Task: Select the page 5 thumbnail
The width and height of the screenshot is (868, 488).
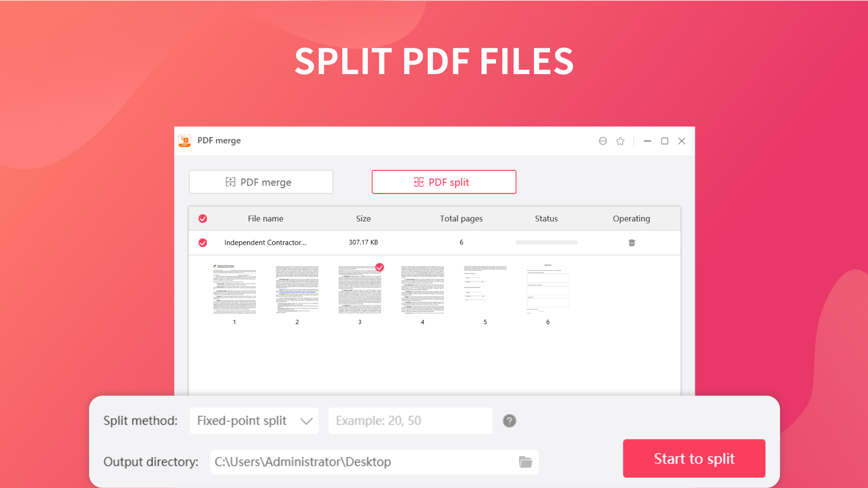Action: [x=485, y=289]
